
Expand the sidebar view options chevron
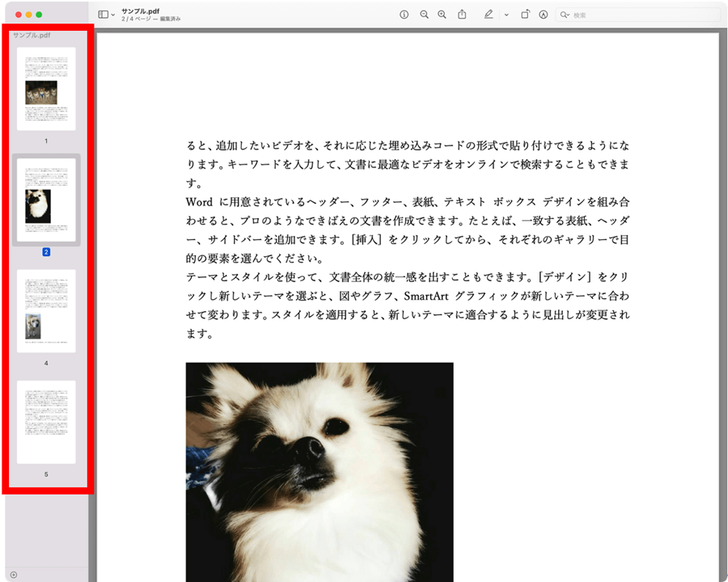point(112,15)
